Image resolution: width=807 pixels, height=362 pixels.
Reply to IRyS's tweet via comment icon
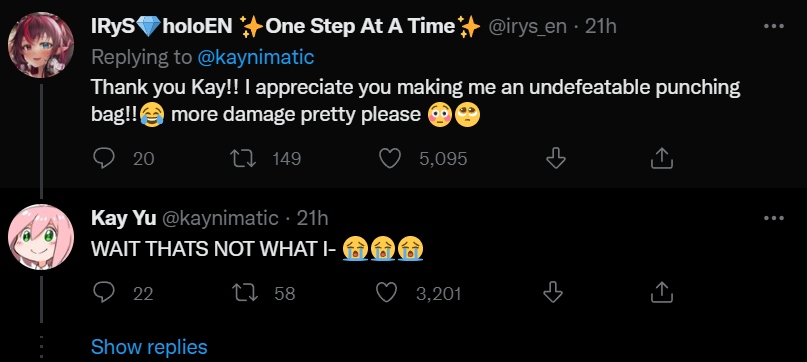click(103, 159)
